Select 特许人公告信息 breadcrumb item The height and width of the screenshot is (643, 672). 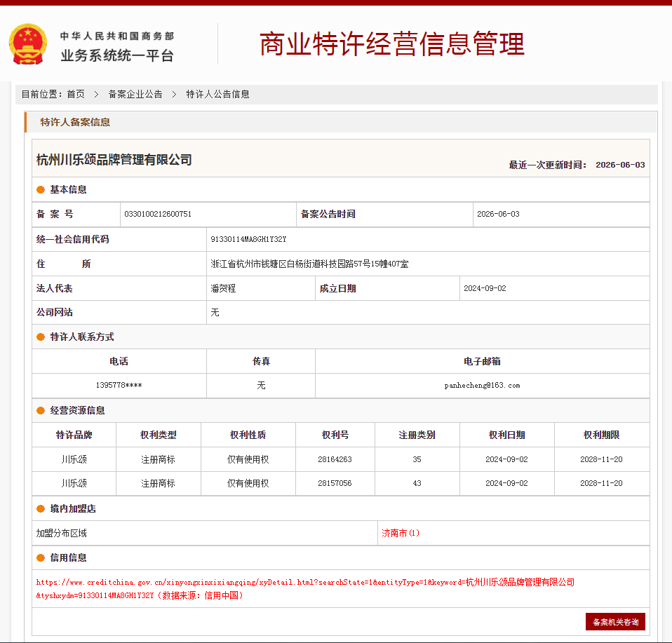217,94
